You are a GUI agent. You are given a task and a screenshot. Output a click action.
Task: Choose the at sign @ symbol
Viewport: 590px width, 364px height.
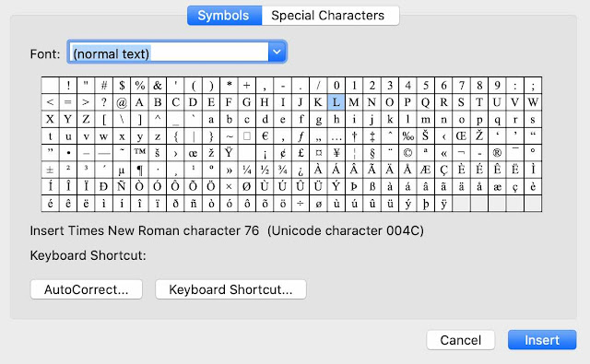tap(122, 102)
